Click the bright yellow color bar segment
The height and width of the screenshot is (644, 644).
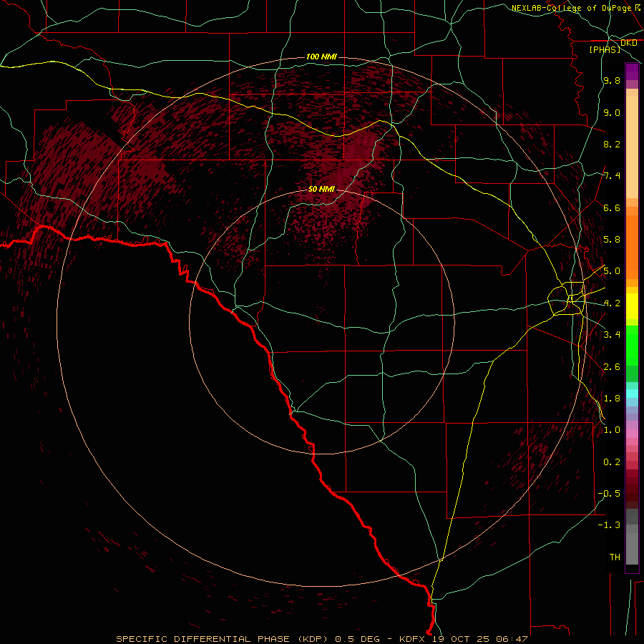pyautogui.click(x=632, y=306)
